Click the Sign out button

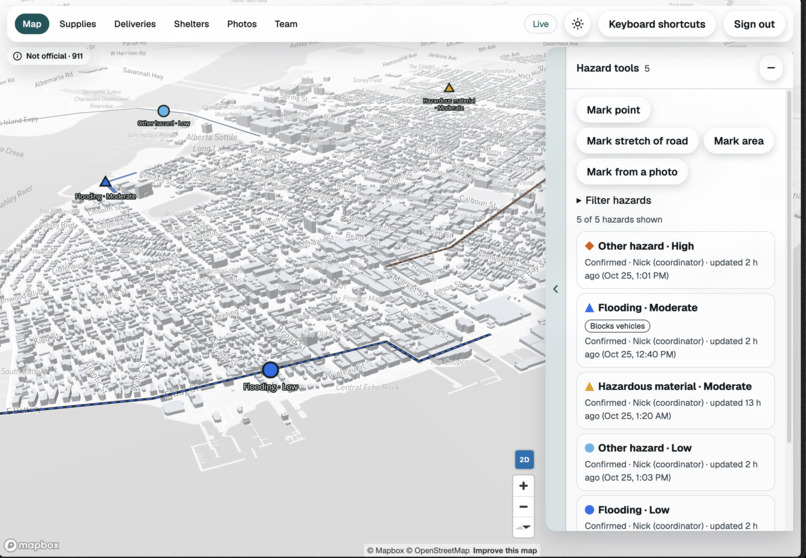click(754, 24)
